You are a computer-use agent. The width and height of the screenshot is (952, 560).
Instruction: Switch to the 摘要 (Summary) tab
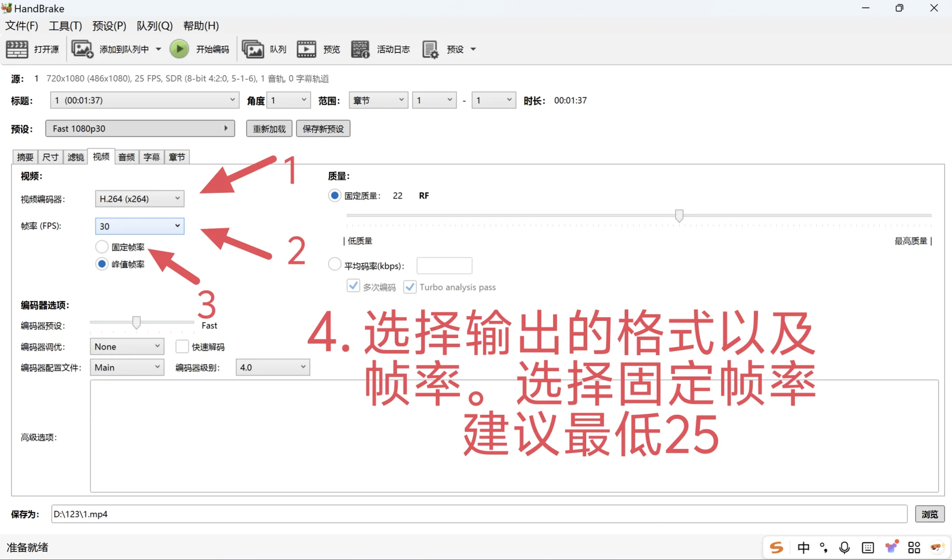click(x=25, y=157)
